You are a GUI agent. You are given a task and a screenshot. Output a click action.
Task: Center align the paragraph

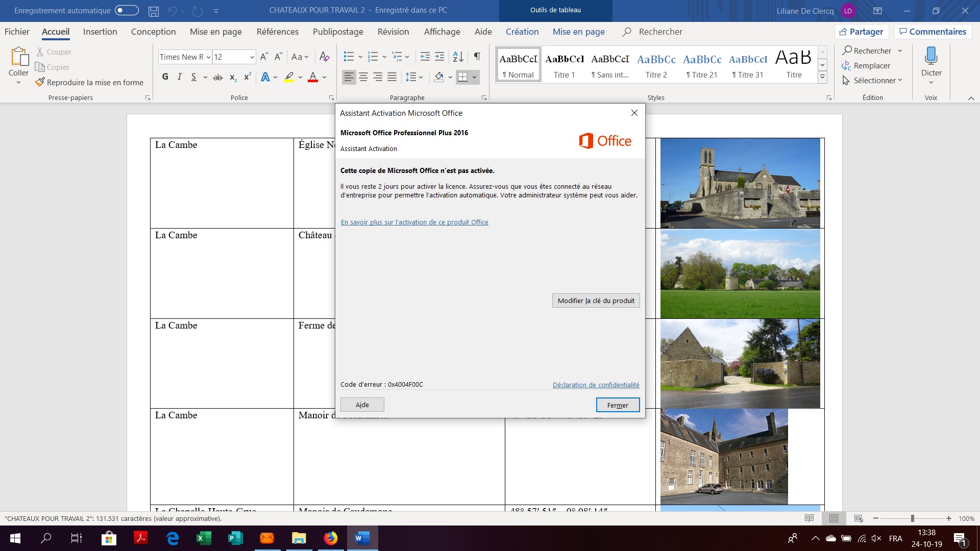[363, 77]
